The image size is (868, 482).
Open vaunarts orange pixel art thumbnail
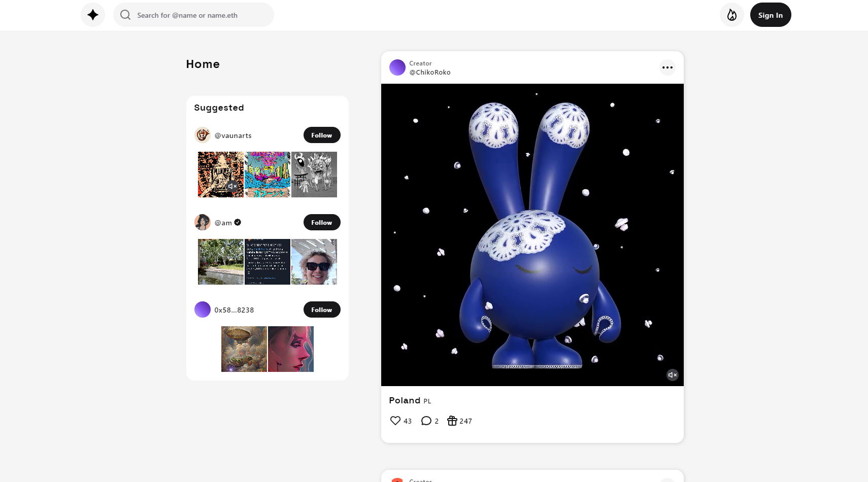221,175
